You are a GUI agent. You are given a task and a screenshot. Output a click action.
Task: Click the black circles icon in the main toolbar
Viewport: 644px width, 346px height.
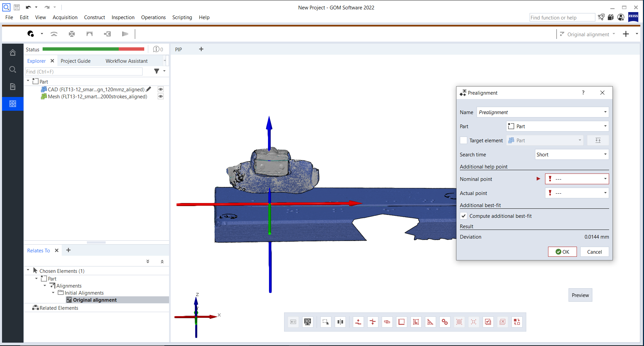click(31, 34)
